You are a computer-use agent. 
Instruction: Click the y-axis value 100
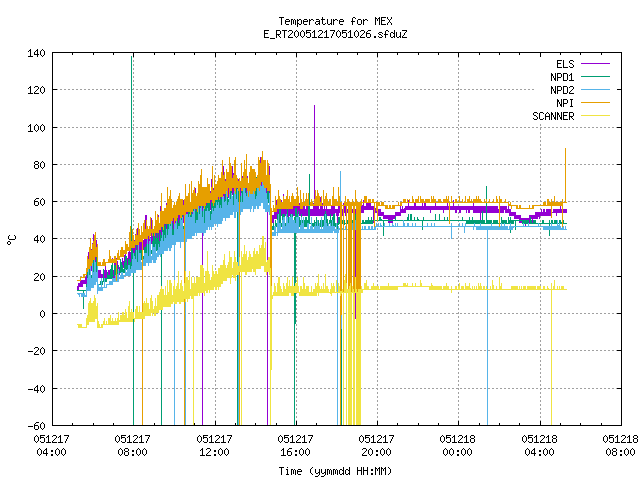[36, 128]
